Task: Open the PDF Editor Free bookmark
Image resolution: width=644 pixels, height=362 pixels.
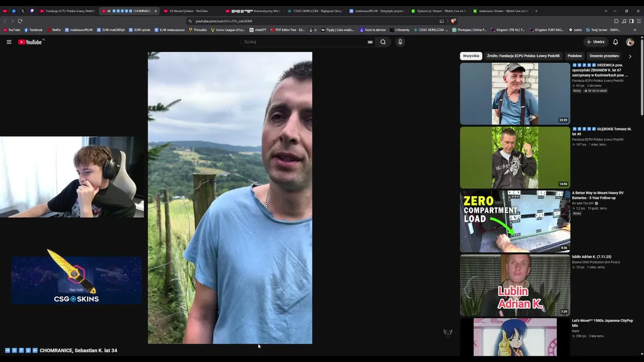Action: coord(287,30)
